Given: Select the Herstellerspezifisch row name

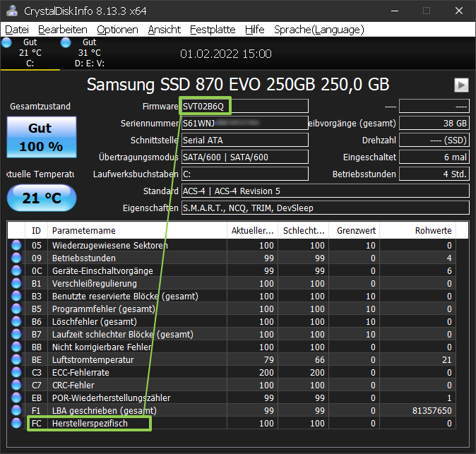Looking at the screenshot, I should click(90, 424).
